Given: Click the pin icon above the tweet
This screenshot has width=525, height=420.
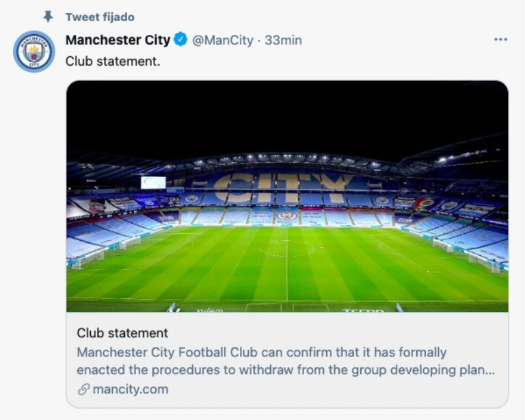Looking at the screenshot, I should [x=47, y=16].
